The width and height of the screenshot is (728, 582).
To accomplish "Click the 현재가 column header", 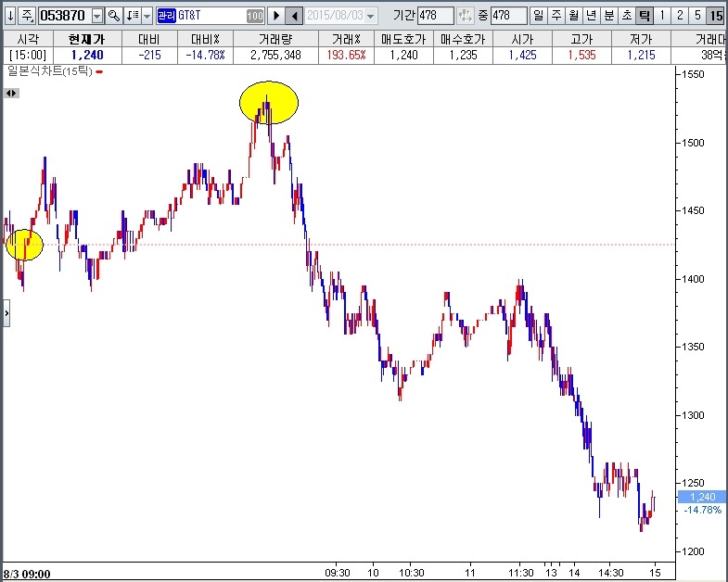I will 87,39.
